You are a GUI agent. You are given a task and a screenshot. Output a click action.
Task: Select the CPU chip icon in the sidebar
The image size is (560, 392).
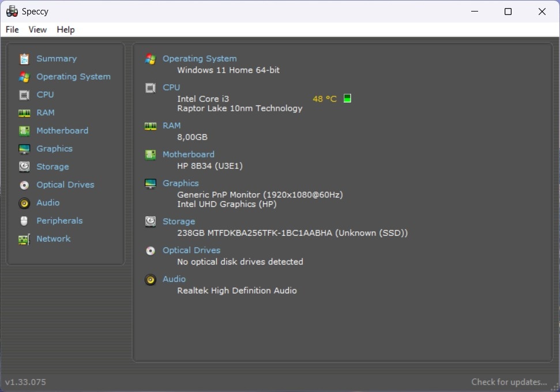tap(24, 95)
